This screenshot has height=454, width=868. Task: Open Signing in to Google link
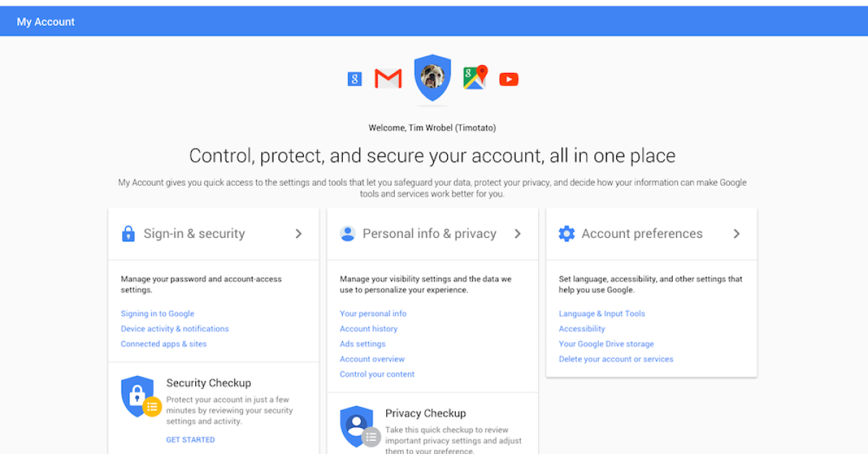158,314
